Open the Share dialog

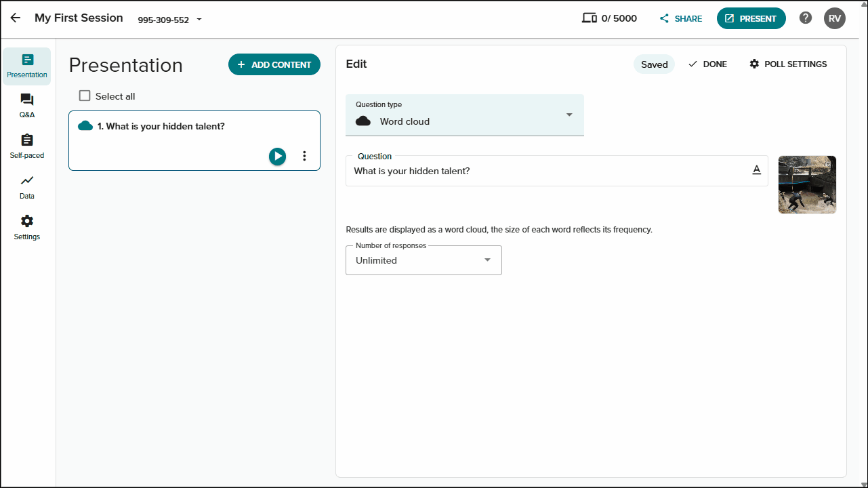[681, 18]
